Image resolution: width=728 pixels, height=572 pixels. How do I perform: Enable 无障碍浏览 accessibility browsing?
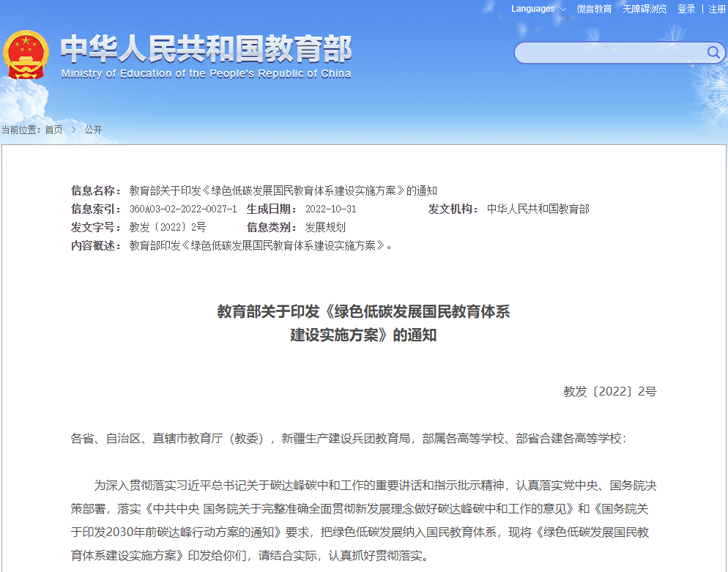[x=645, y=9]
